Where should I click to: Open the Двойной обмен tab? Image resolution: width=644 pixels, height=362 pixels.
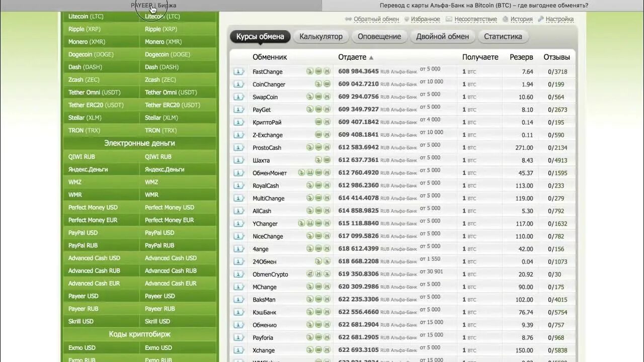pyautogui.click(x=443, y=36)
